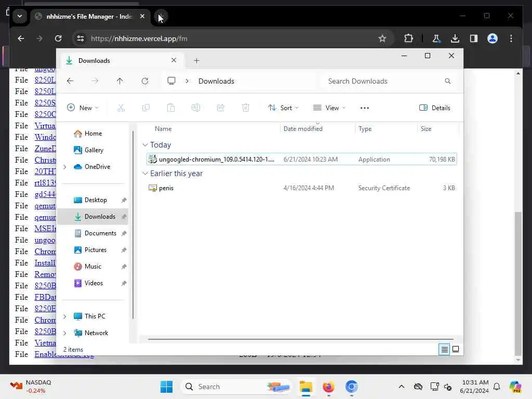
Task: Open a new Chrome tab
Action: tap(161, 16)
